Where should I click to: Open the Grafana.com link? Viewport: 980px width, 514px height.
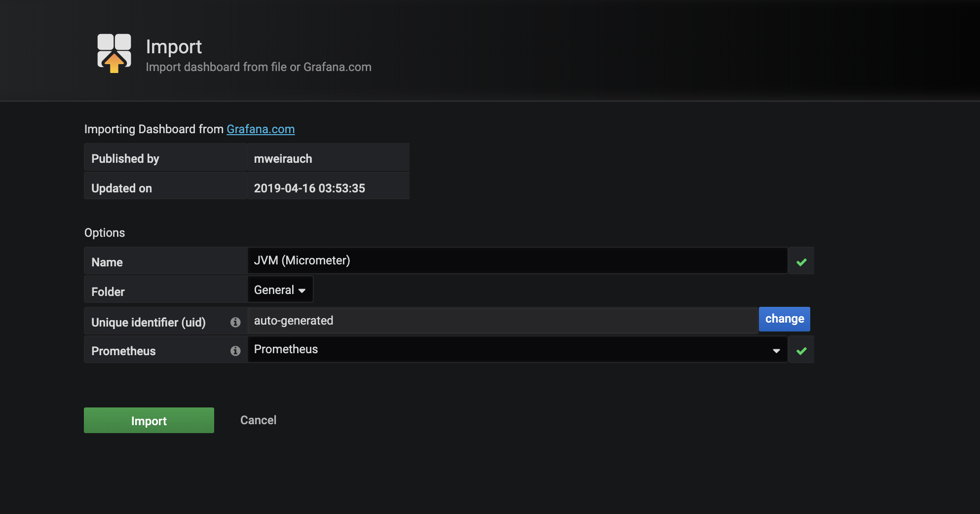261,129
